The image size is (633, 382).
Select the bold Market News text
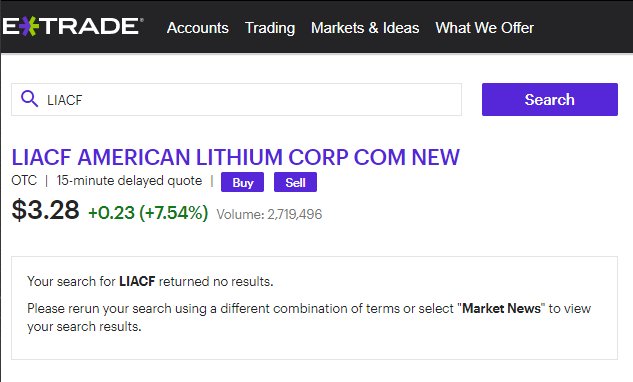[x=501, y=309]
